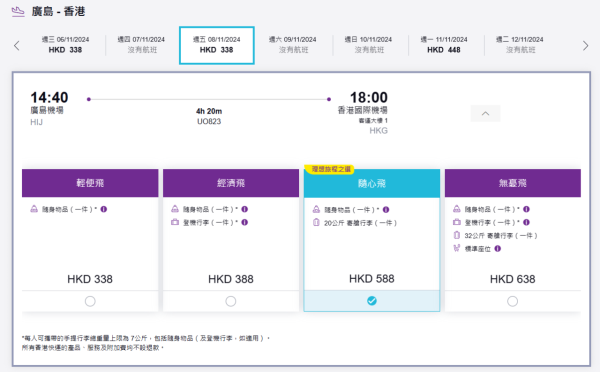The height and width of the screenshot is (372, 600).
Task: Click the personal item bag icon in 無憂飛
Action: (457, 209)
